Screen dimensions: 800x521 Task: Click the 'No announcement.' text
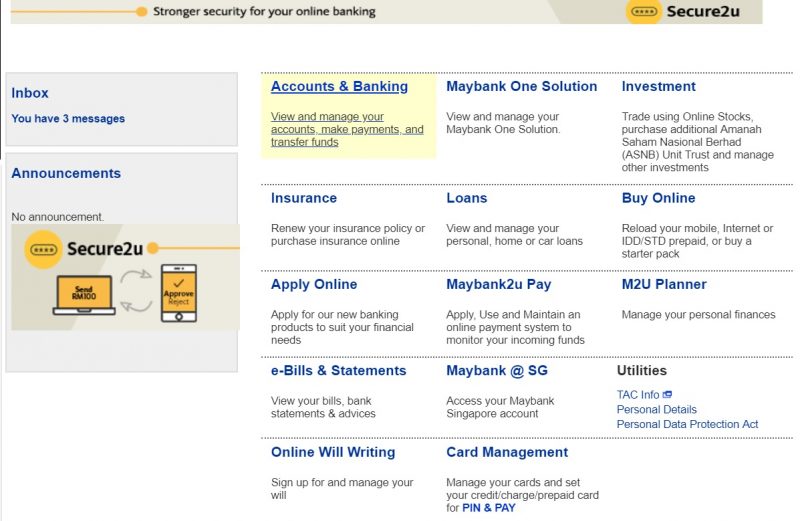click(x=58, y=217)
